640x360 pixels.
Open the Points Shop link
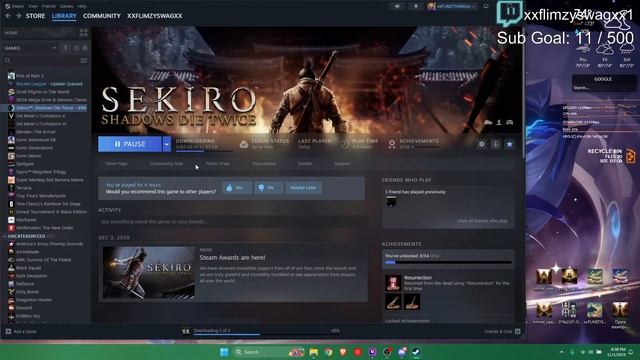pyautogui.click(x=217, y=164)
